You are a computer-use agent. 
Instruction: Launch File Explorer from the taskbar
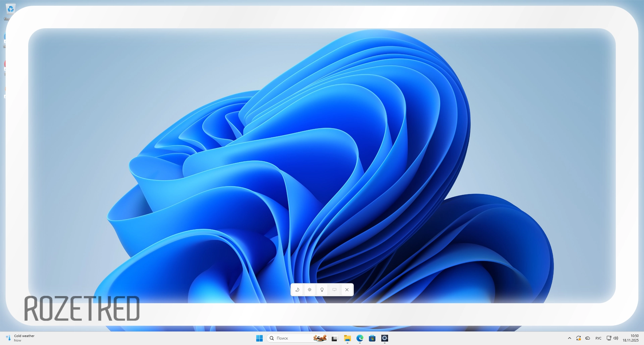pyautogui.click(x=347, y=338)
